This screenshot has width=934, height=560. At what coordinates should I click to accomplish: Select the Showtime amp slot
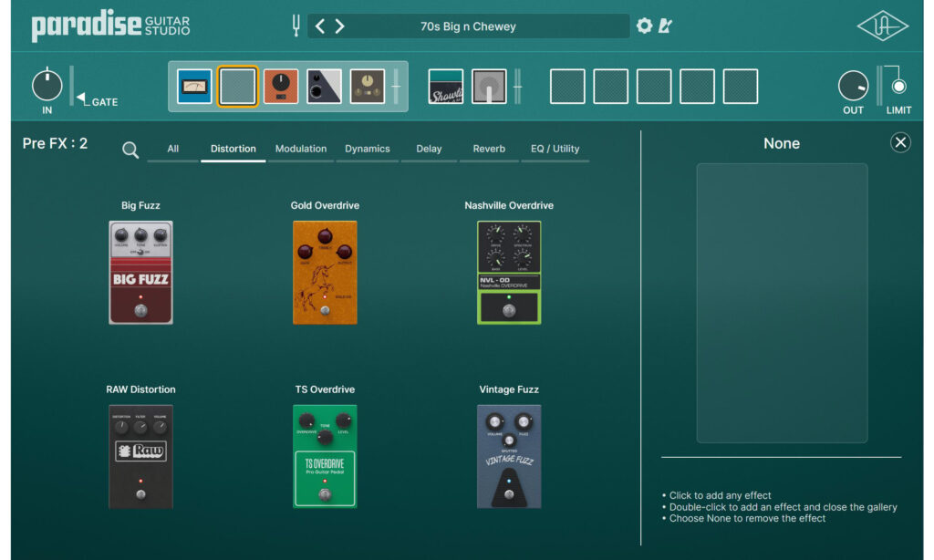point(446,87)
